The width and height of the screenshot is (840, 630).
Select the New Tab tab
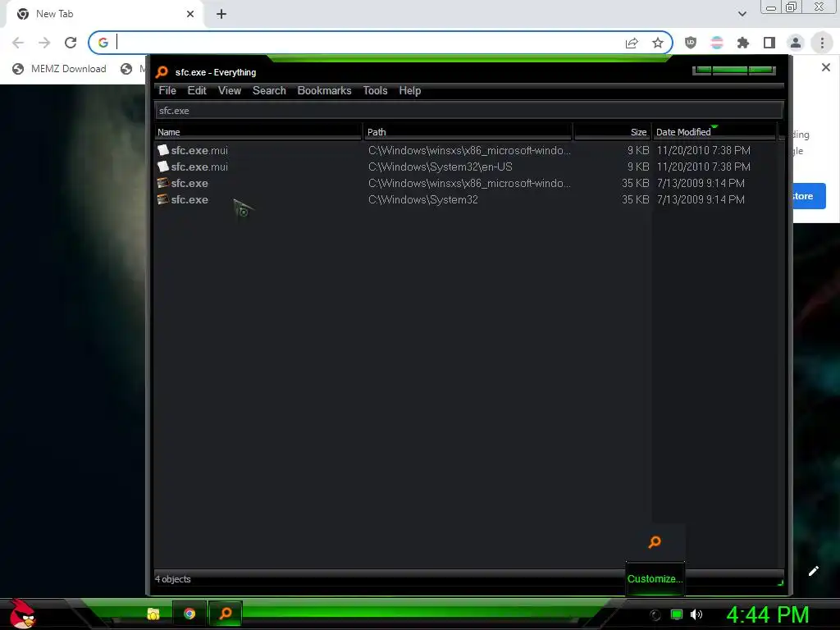(104, 14)
